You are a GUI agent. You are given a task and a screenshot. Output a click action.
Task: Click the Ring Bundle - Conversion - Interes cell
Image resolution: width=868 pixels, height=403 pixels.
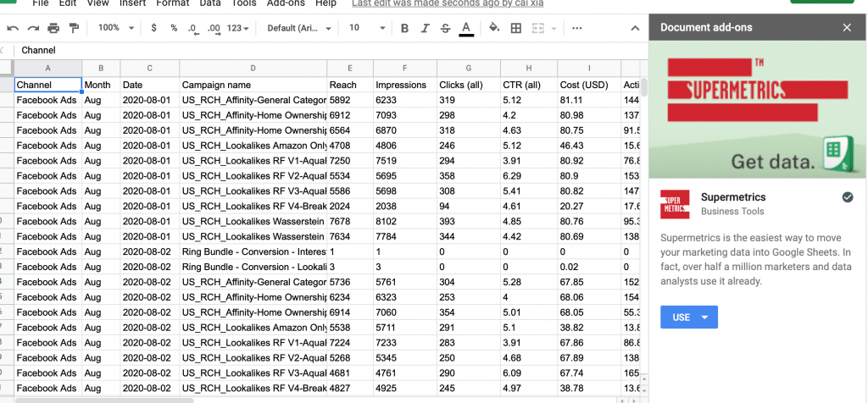click(253, 251)
